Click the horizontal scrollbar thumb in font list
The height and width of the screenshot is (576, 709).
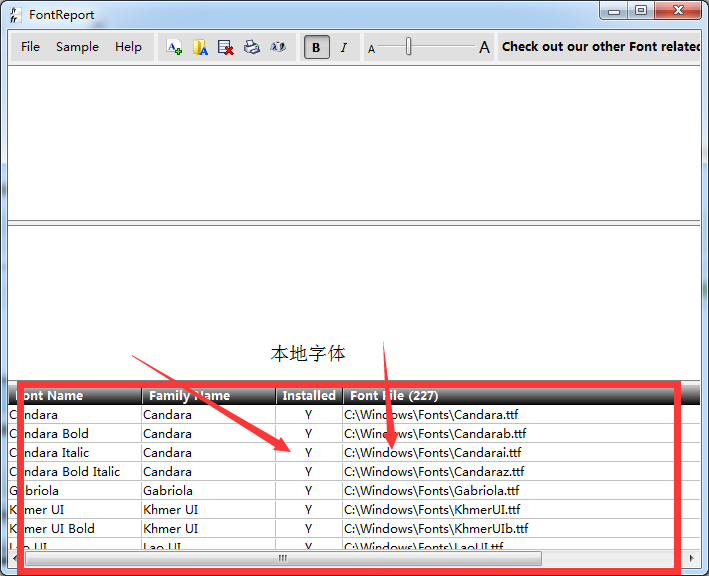pos(283,558)
